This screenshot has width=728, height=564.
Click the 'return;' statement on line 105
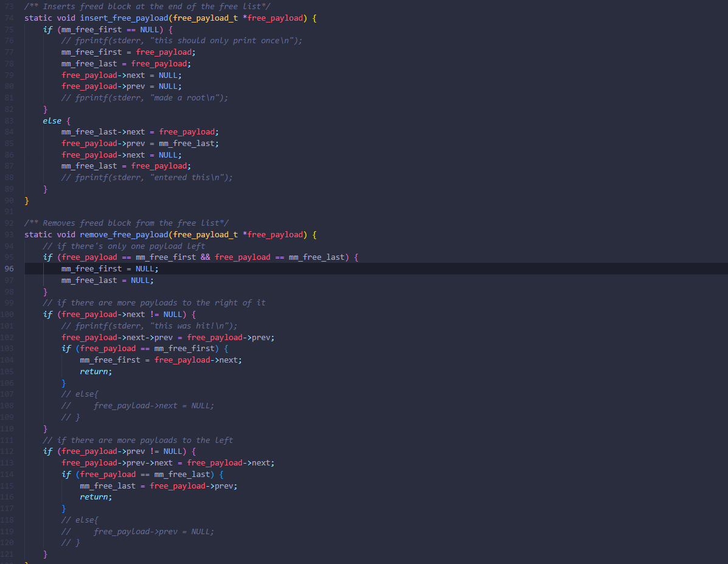[96, 372]
